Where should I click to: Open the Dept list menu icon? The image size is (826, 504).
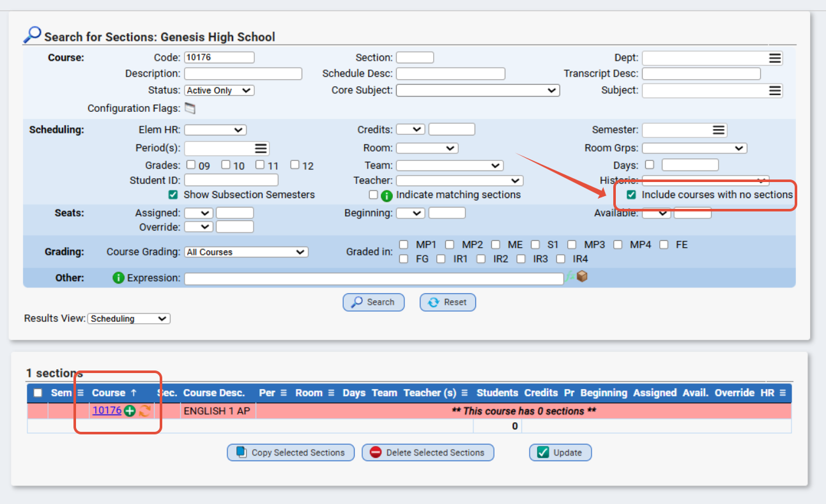[775, 58]
